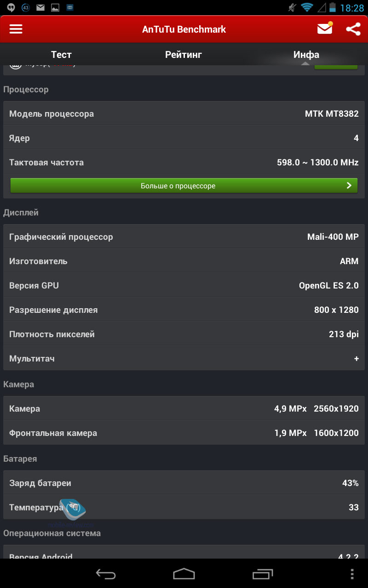Open the recent apps navigation button
Viewport: 368px width, 588px height.
tap(263, 573)
